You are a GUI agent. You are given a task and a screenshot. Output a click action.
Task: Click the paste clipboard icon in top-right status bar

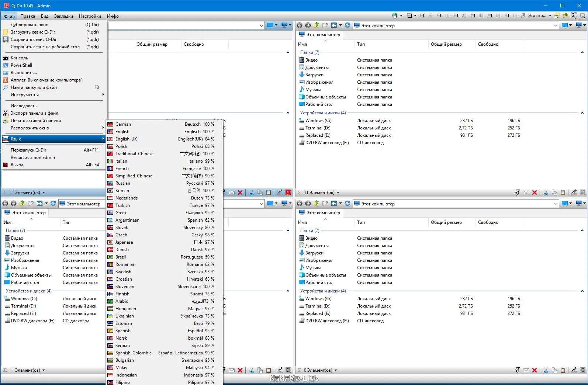(x=563, y=192)
